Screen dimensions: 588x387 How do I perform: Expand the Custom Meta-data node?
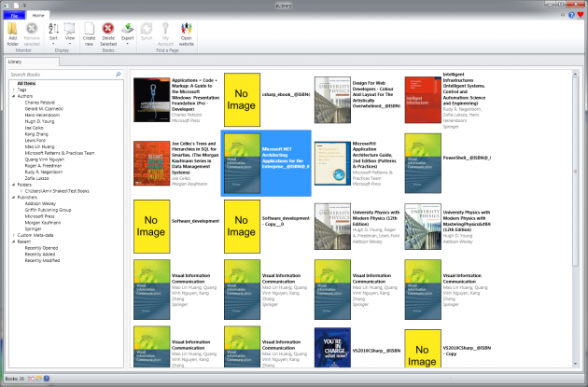(13, 235)
